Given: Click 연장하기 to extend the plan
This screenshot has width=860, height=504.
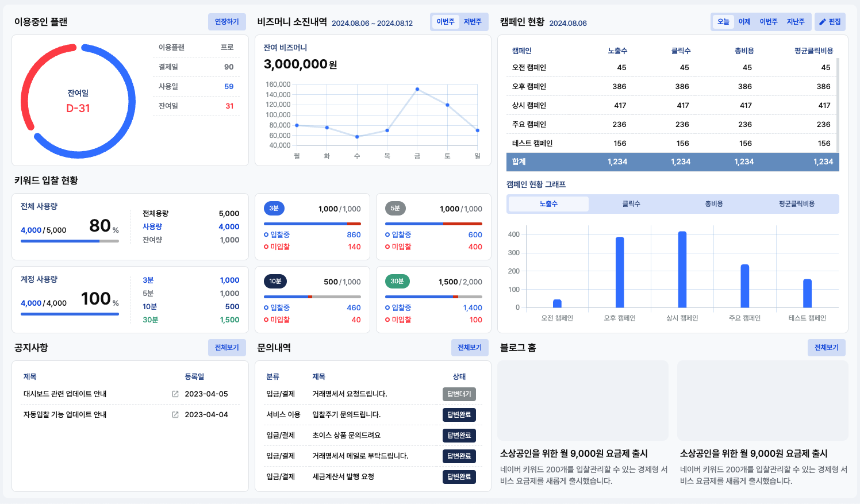Looking at the screenshot, I should tap(226, 22).
